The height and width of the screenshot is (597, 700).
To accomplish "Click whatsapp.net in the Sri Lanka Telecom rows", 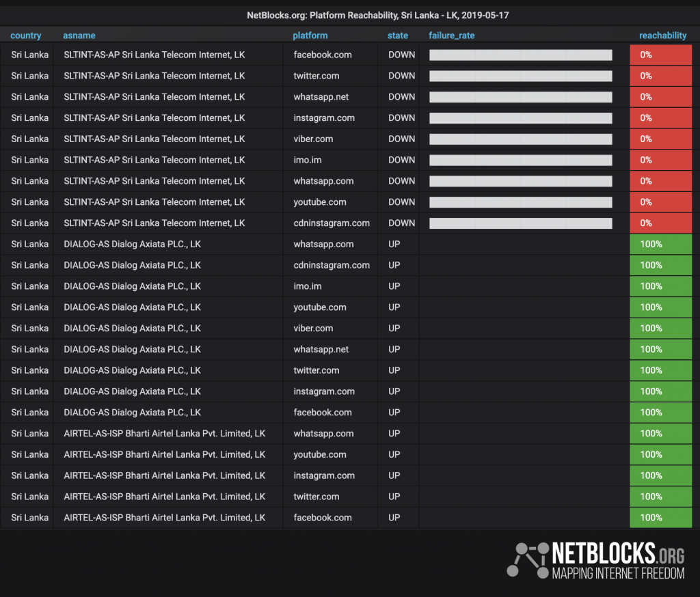I will (321, 97).
